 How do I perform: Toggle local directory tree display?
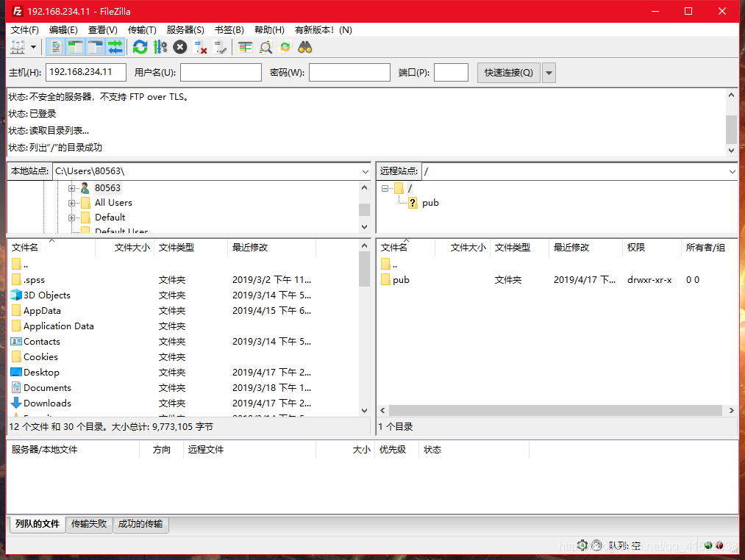click(x=76, y=47)
